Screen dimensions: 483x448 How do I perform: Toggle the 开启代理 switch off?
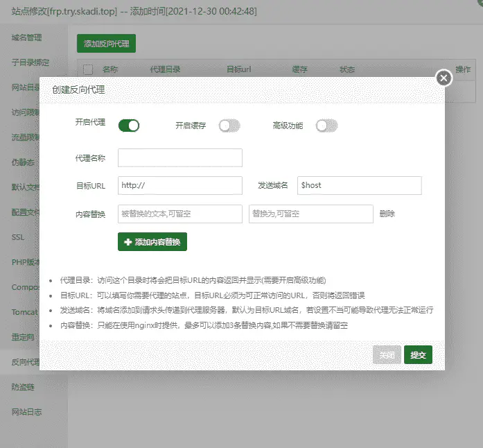129,126
